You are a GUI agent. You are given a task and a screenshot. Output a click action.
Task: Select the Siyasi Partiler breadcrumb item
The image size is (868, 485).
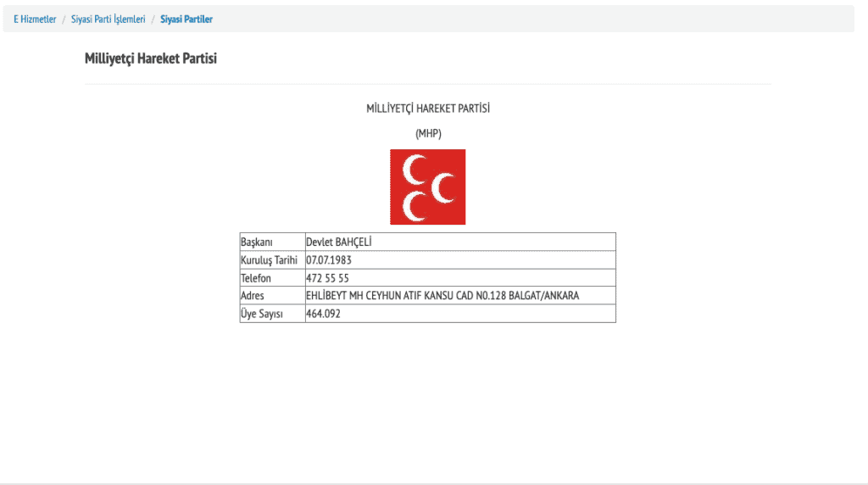pyautogui.click(x=186, y=19)
